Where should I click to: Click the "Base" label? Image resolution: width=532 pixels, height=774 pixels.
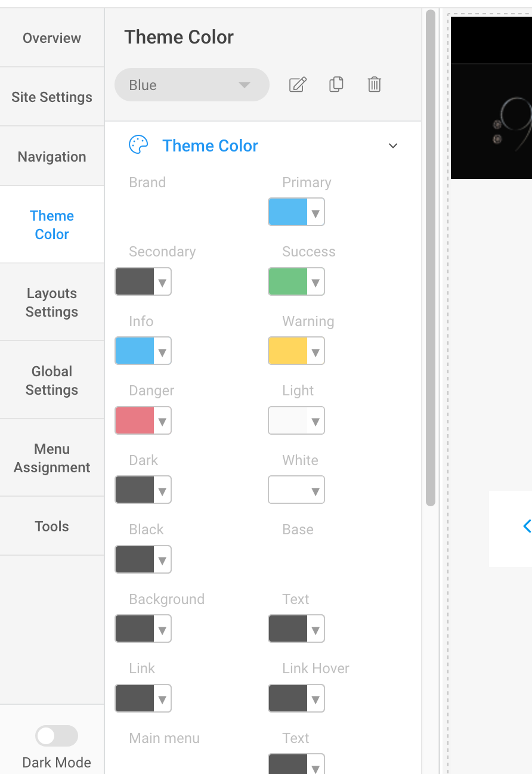click(298, 530)
